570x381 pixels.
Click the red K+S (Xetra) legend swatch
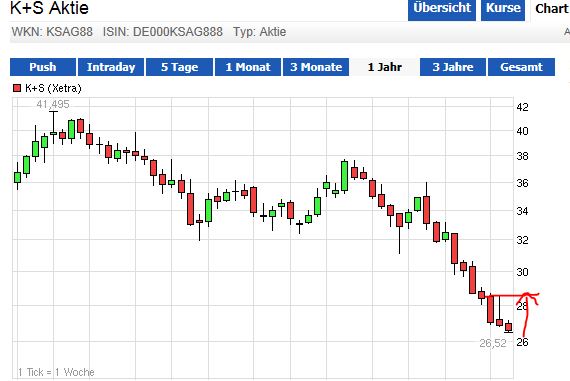pos(17,88)
